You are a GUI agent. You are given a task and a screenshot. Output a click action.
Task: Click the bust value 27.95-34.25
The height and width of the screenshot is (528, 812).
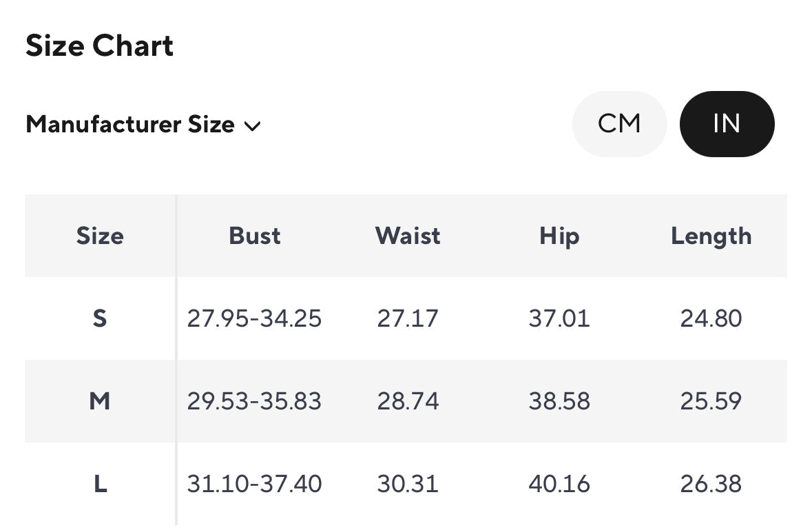click(254, 318)
